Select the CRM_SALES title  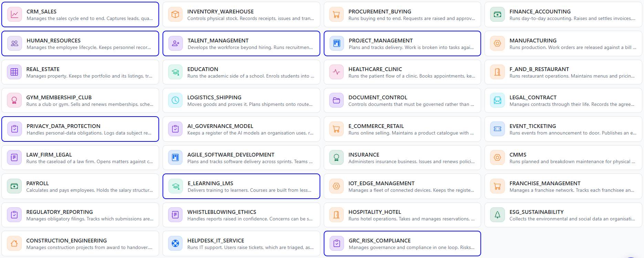click(x=42, y=11)
